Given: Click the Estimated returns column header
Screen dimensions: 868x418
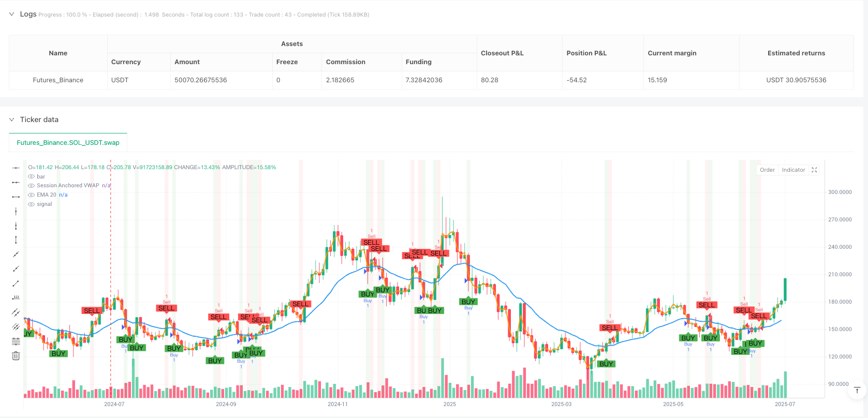Looking at the screenshot, I should (796, 53).
